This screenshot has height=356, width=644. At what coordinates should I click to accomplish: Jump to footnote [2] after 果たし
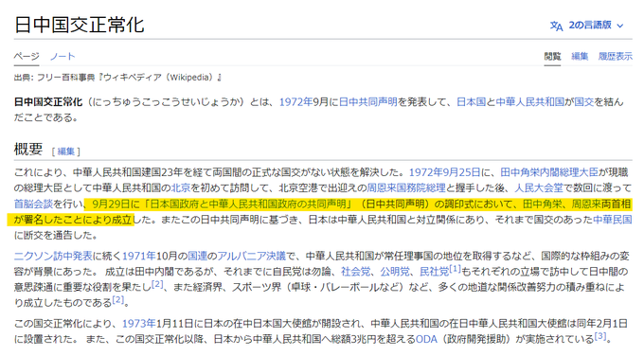click(x=157, y=284)
